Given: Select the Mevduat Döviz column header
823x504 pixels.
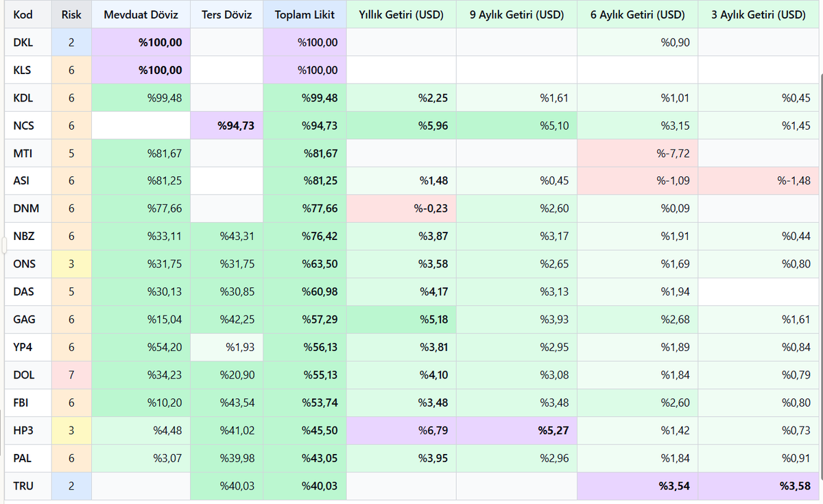Looking at the screenshot, I should pos(141,14).
